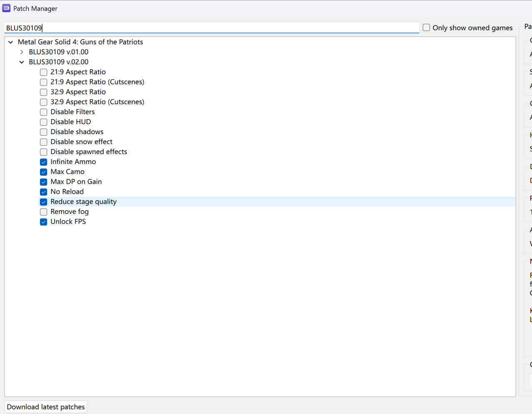Screen dimensions: 532x414
Task: Tick 32:9 Aspect Ratio (Cutscenes) checkbox
Action: tap(44, 102)
